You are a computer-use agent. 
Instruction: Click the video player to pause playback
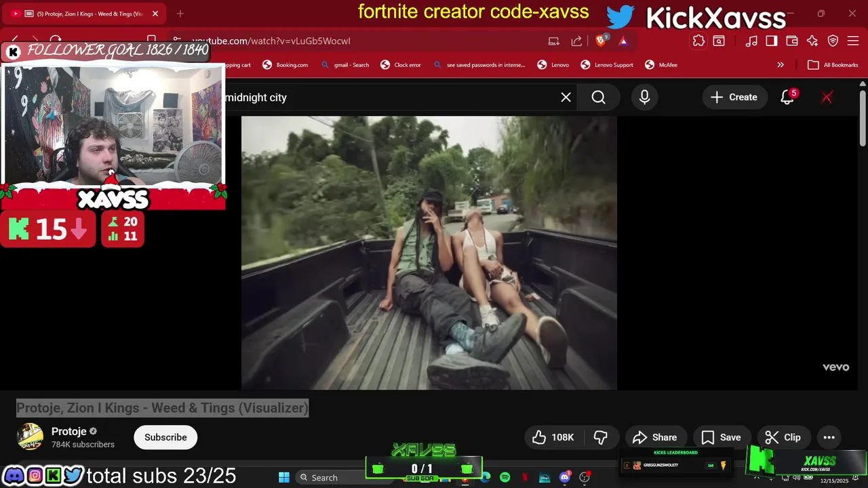pos(429,253)
